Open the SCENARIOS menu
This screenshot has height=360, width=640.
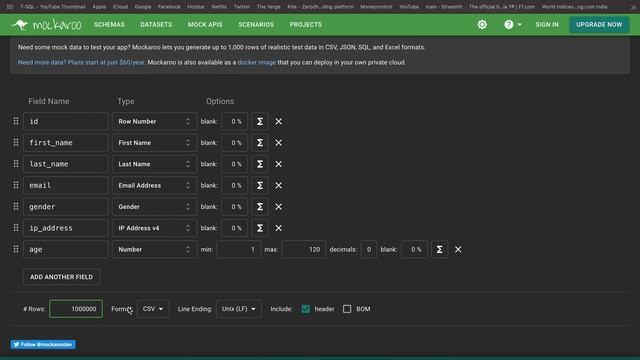pos(256,24)
